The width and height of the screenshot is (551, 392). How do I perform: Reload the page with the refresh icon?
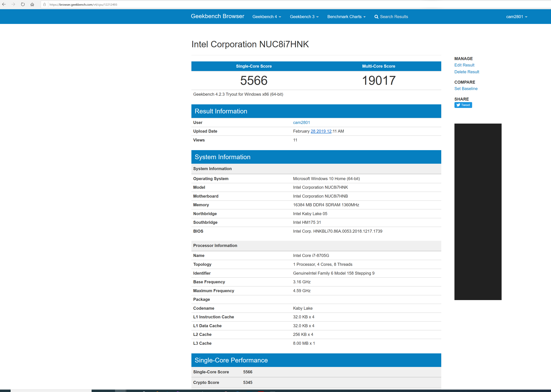click(x=23, y=4)
